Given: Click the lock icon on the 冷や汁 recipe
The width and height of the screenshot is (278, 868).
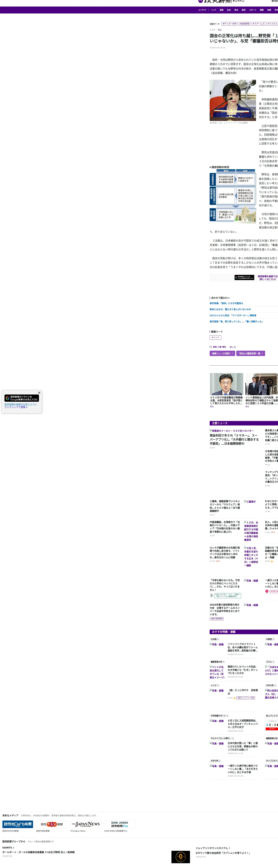Looking at the screenshot, I should pyautogui.click(x=234, y=698).
